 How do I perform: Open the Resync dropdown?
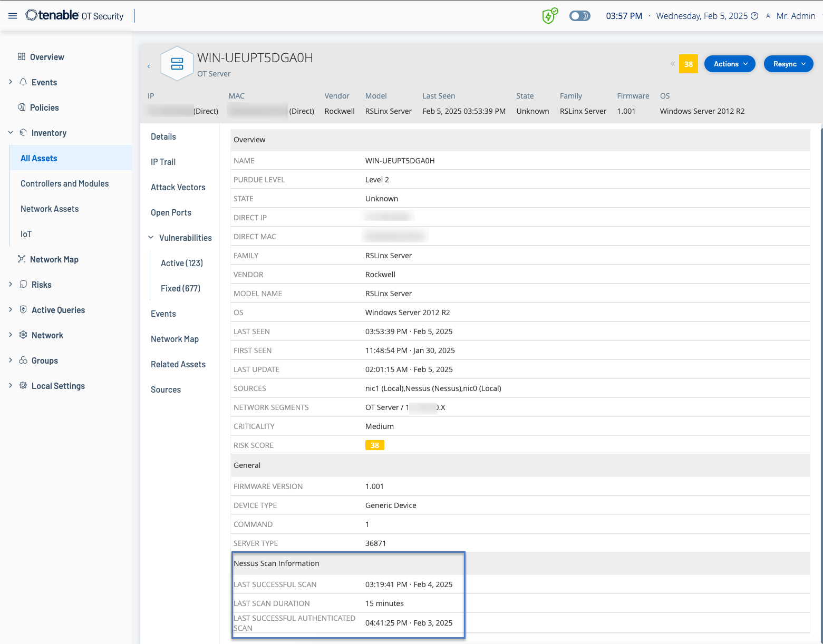[788, 64]
